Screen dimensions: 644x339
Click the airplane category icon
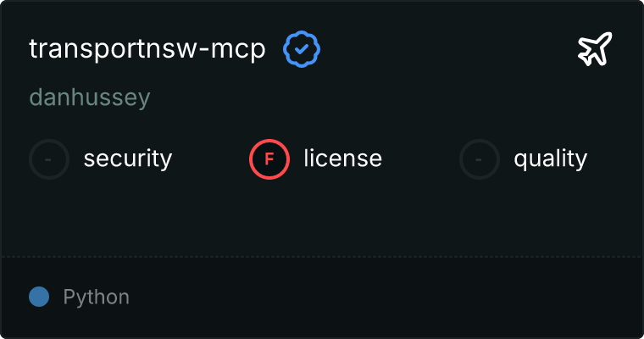pos(595,49)
